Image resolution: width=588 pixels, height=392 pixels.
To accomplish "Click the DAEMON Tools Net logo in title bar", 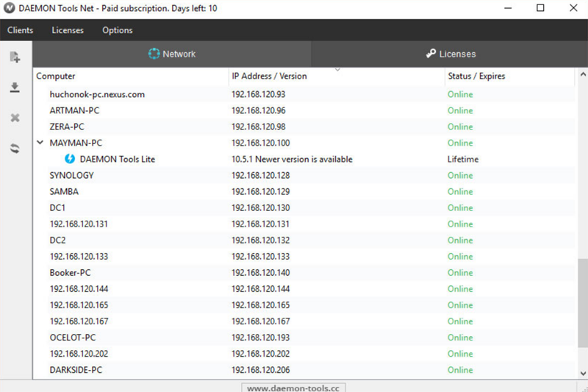I will click(x=9, y=8).
